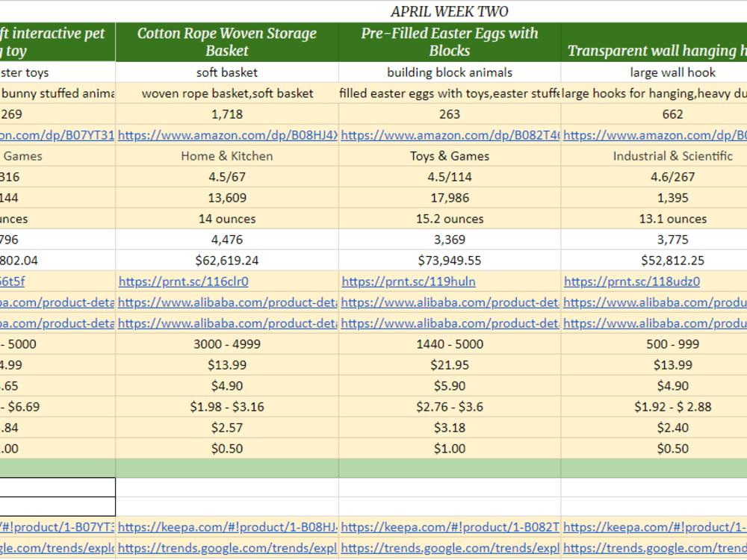Open the Google Trends link under Easter Eggs

450,548
